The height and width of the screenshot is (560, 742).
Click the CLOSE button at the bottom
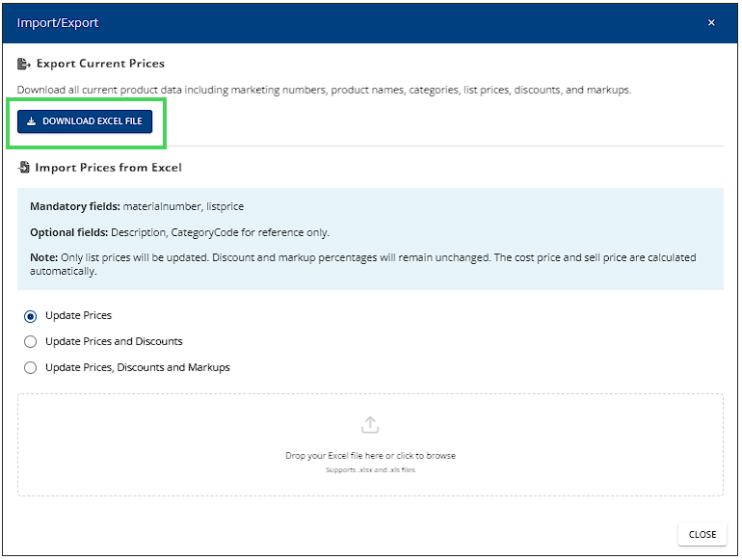[x=702, y=534]
